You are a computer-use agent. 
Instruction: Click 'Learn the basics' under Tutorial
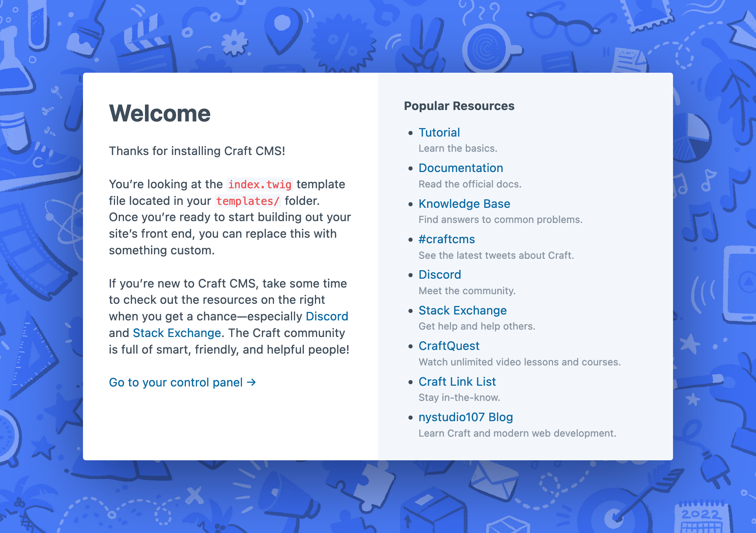(458, 148)
